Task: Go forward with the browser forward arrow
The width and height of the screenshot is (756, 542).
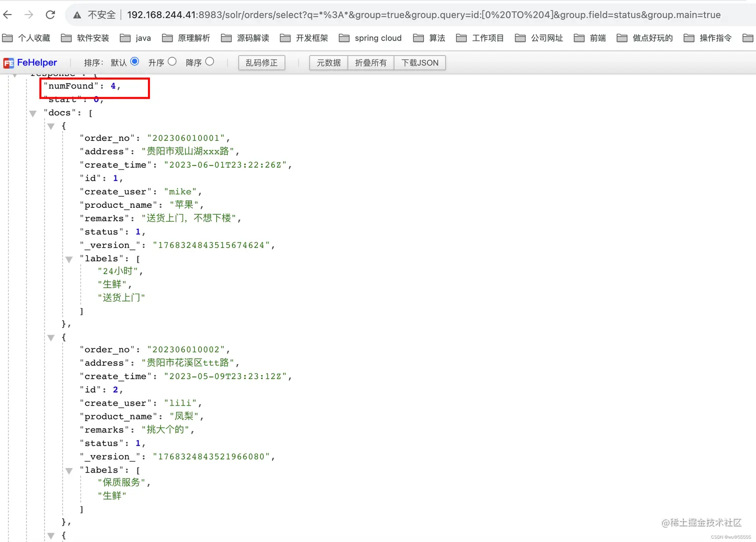Action: click(29, 14)
